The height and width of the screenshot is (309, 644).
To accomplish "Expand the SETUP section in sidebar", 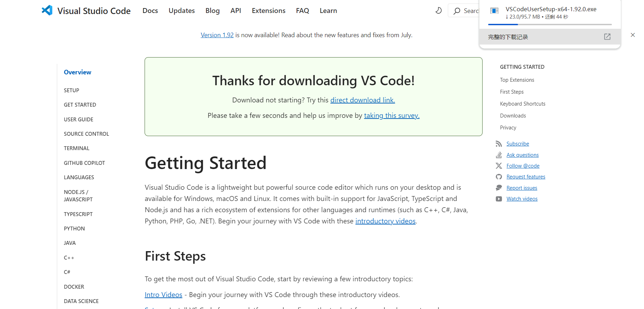I will (x=72, y=90).
